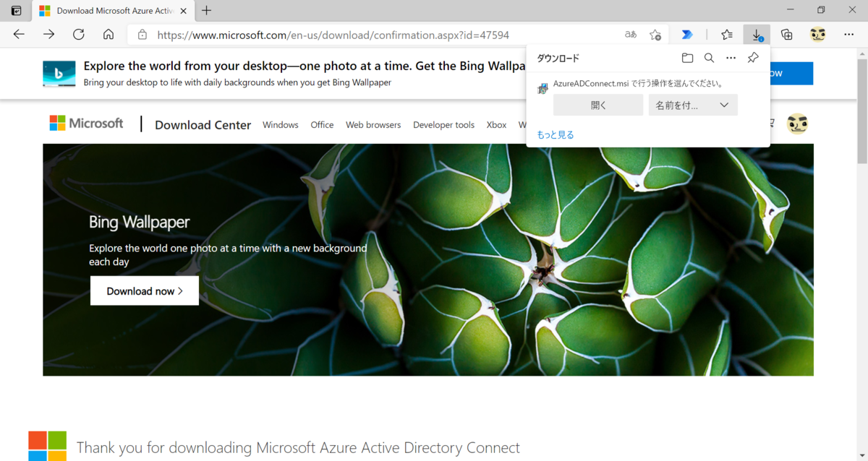868x461 pixels.
Task: Click the Bing Wallpaper hero heading
Action: (140, 222)
